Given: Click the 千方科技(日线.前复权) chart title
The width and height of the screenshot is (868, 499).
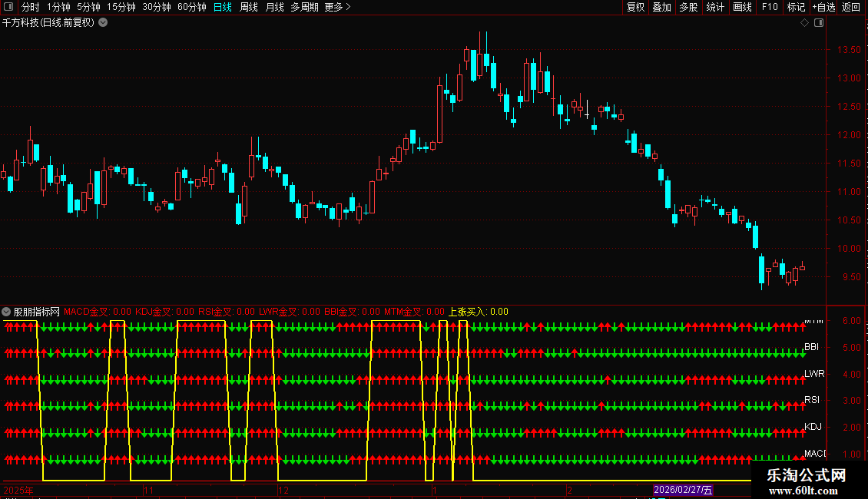Looking at the screenshot, I should tap(48, 23).
